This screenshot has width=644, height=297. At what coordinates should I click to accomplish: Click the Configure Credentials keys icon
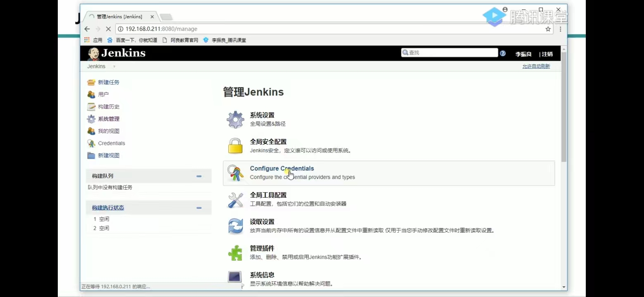235,173
